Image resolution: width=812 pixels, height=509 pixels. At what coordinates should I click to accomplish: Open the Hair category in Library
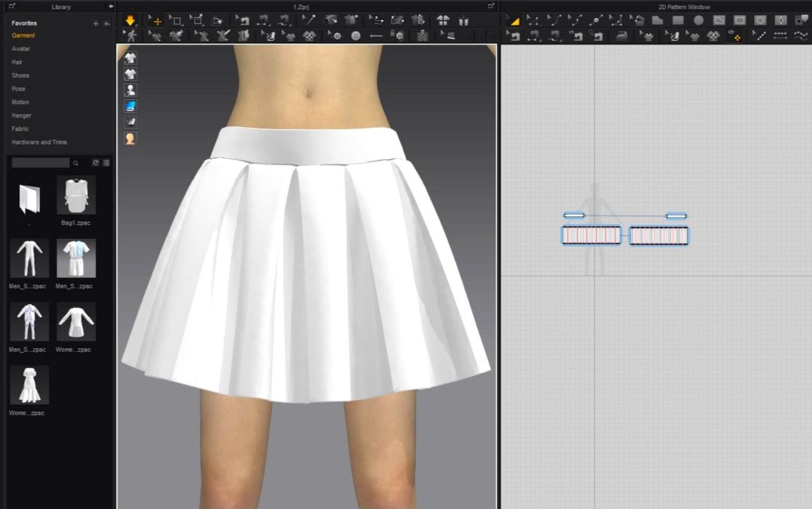point(17,62)
